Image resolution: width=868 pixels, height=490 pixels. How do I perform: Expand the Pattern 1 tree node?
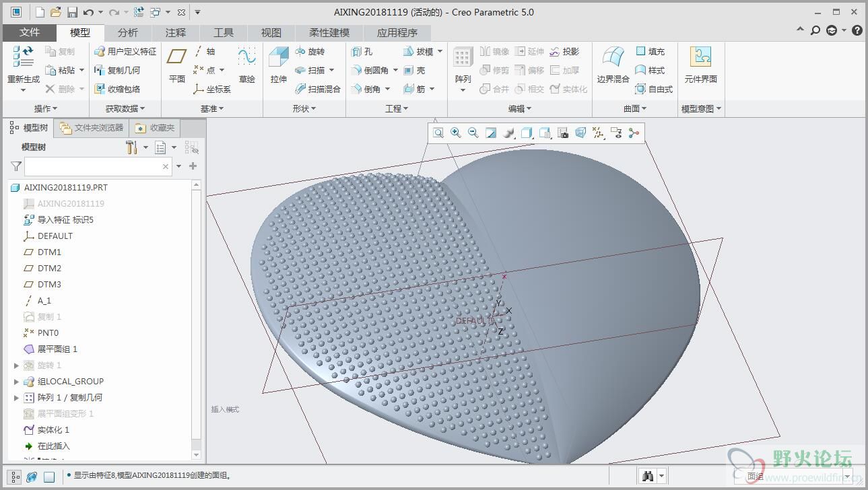click(x=17, y=398)
